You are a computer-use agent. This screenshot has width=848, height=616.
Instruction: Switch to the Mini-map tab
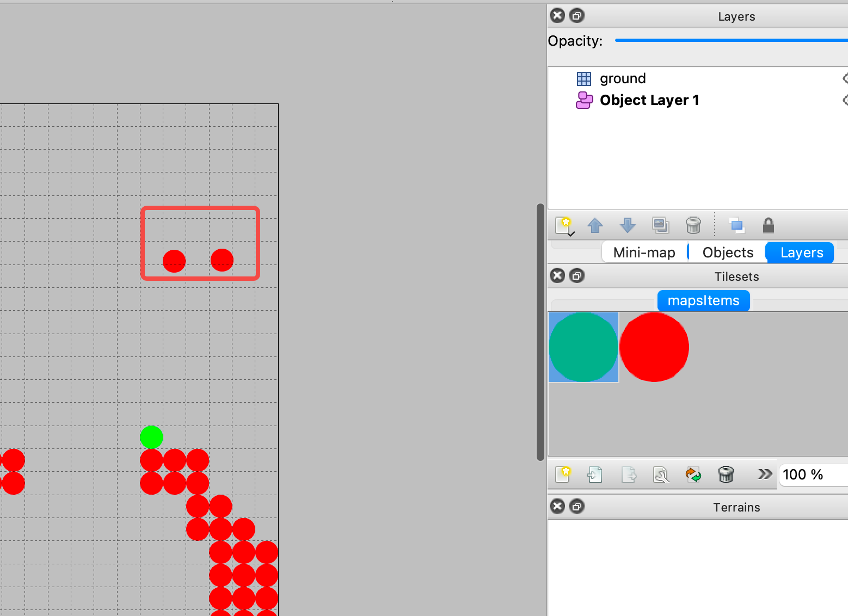tap(644, 252)
